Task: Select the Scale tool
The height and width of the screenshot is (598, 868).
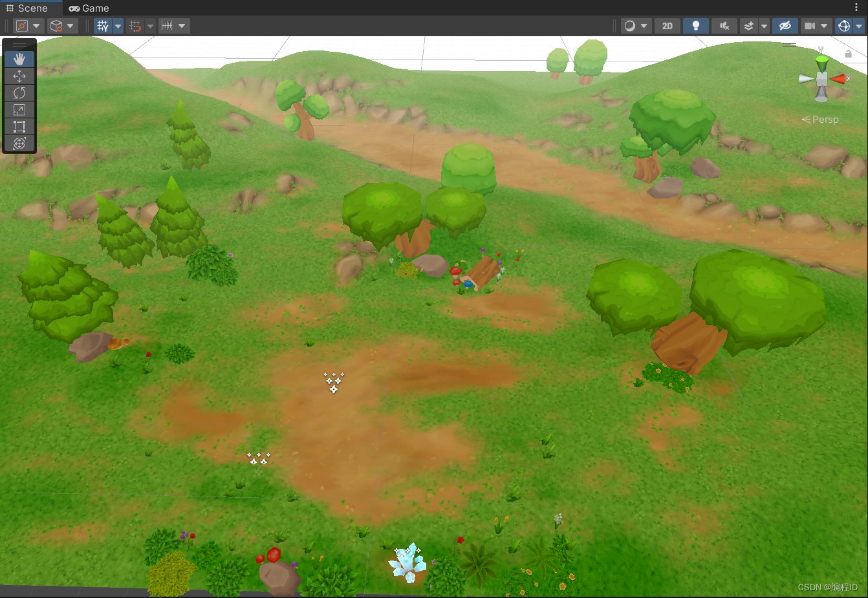Action: click(x=19, y=109)
